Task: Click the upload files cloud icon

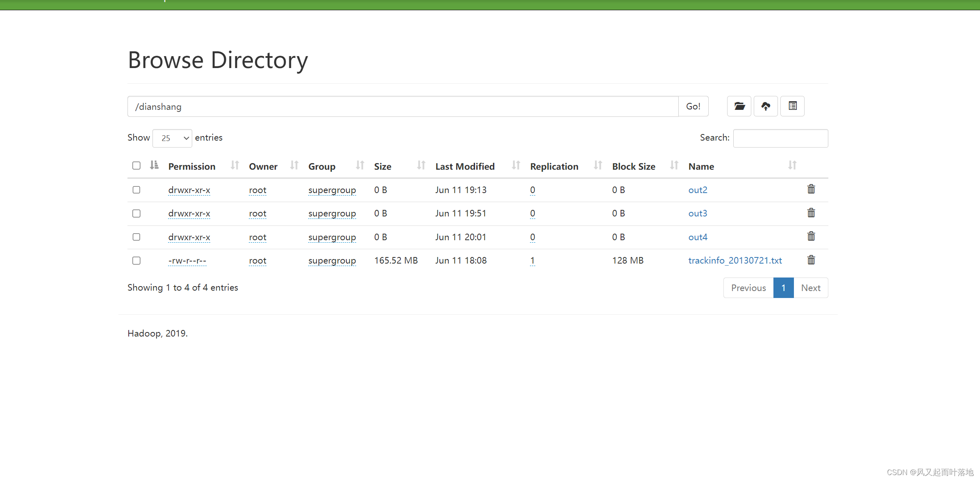Action: (x=766, y=106)
